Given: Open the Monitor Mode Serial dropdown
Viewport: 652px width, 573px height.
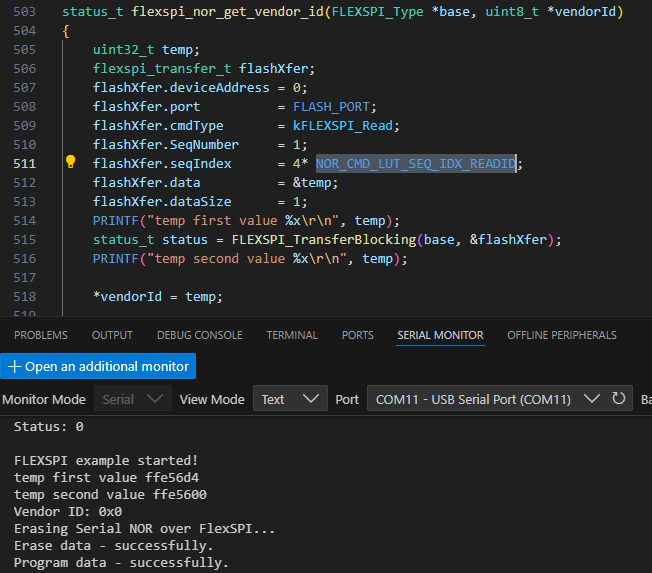Looking at the screenshot, I should tap(133, 400).
